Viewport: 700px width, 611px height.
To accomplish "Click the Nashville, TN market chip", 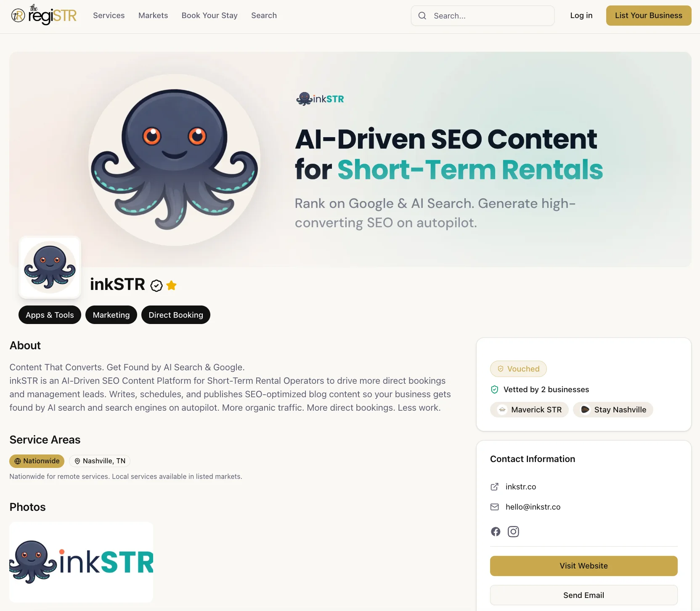I will click(x=100, y=461).
